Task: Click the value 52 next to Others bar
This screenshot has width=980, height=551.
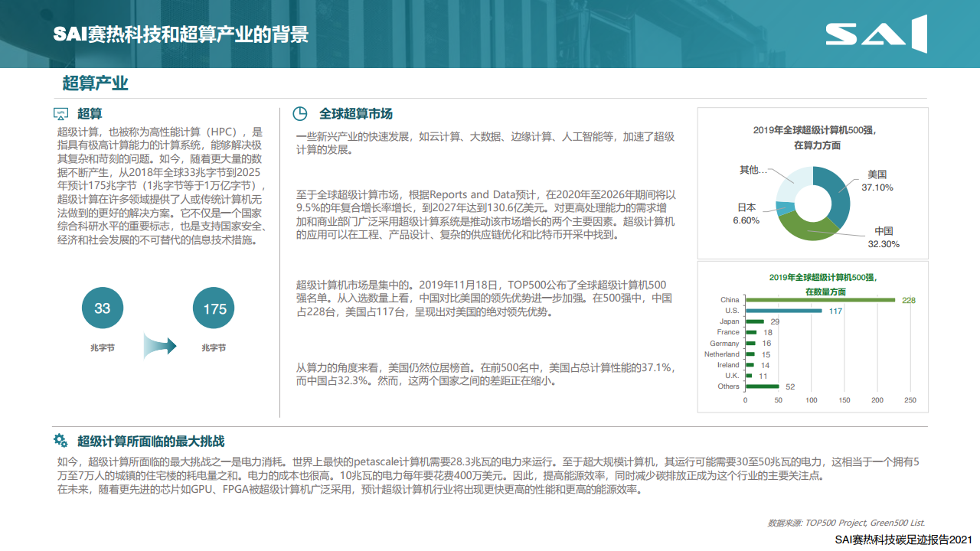Action: coord(790,386)
